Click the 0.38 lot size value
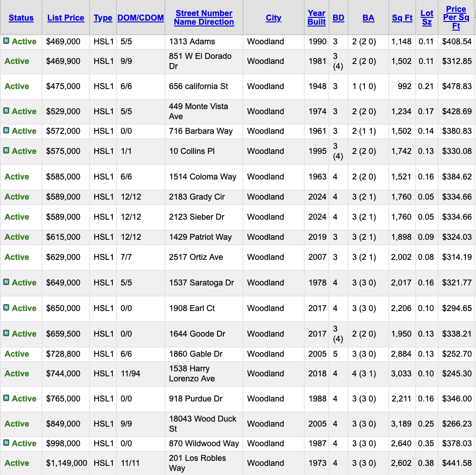The height and width of the screenshot is (475, 476). coord(426,463)
